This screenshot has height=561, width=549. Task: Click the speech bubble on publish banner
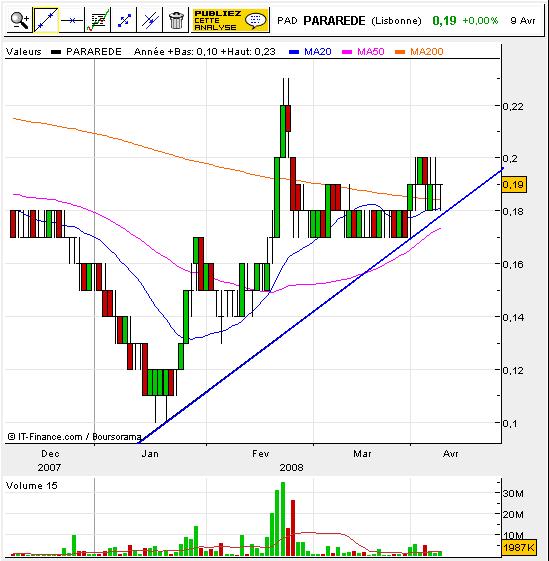[x=256, y=20]
